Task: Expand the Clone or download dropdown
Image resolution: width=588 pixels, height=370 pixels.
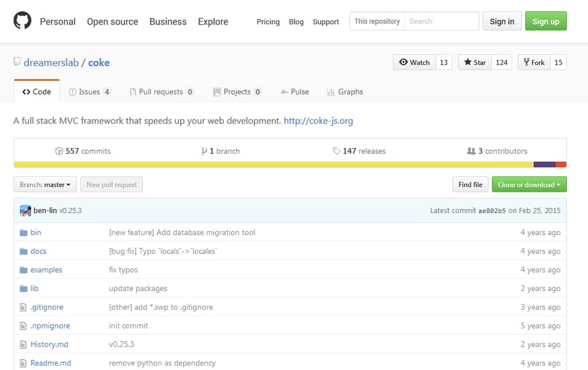Action: (x=529, y=184)
